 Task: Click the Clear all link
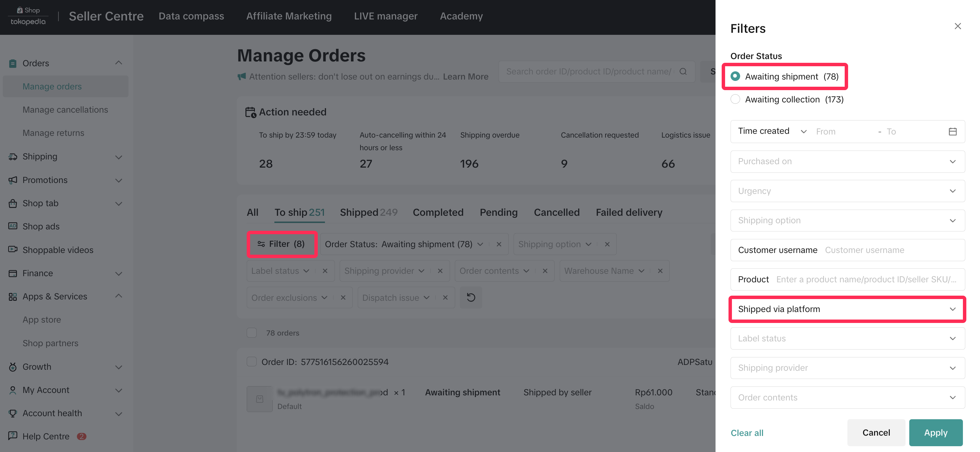[747, 433]
